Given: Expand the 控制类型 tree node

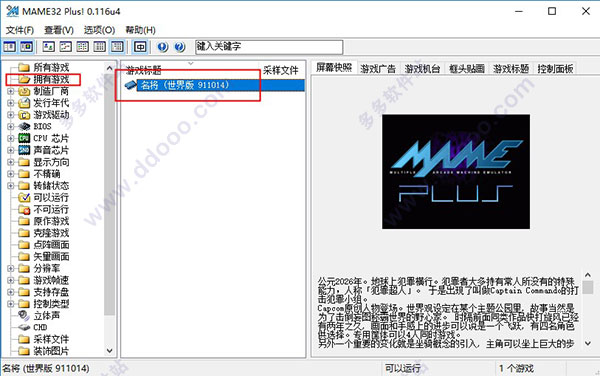Looking at the screenshot, I should [x=11, y=304].
